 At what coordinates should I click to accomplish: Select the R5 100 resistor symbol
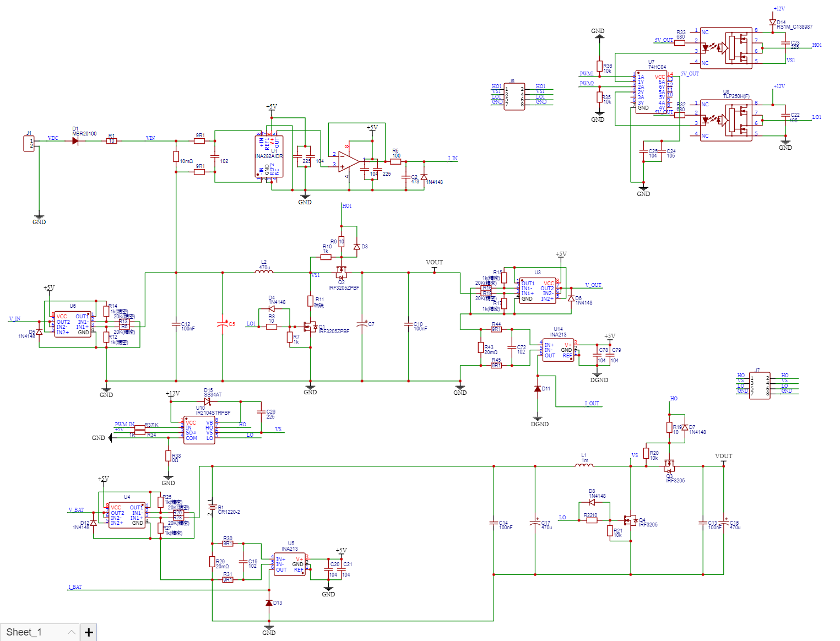point(395,162)
